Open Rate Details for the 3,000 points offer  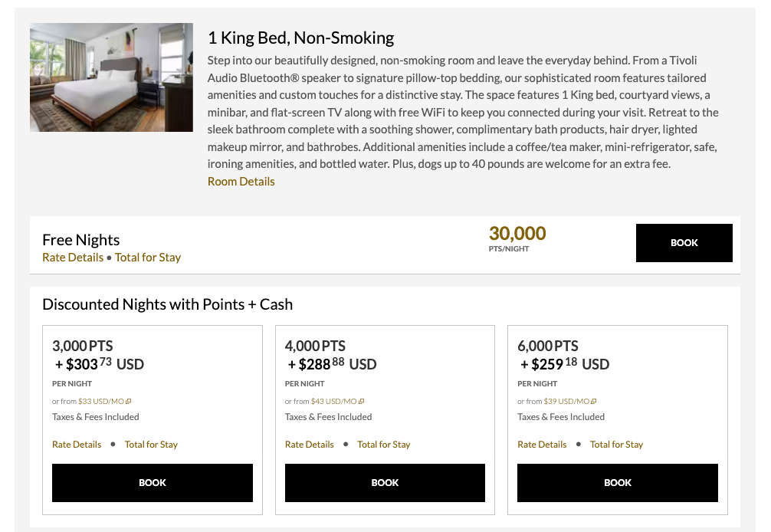77,444
